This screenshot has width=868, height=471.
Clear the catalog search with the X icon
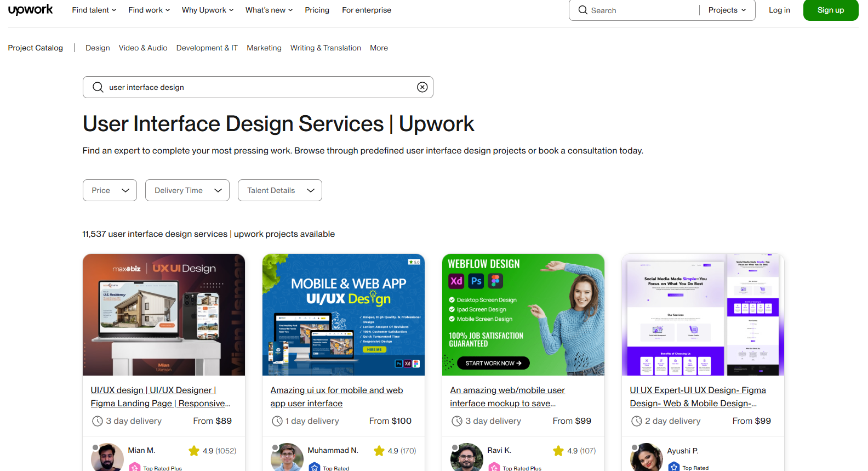click(422, 87)
